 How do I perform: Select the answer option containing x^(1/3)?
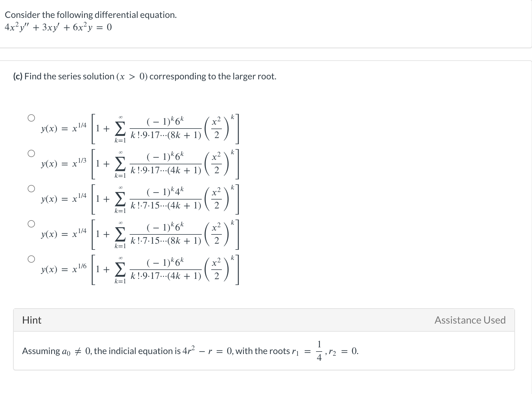[x=32, y=153]
